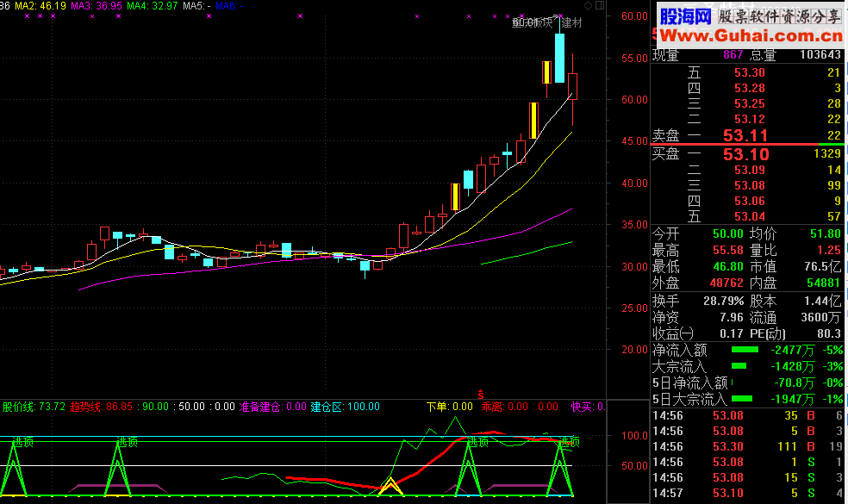Select sell level four price 53.28

coord(750,88)
